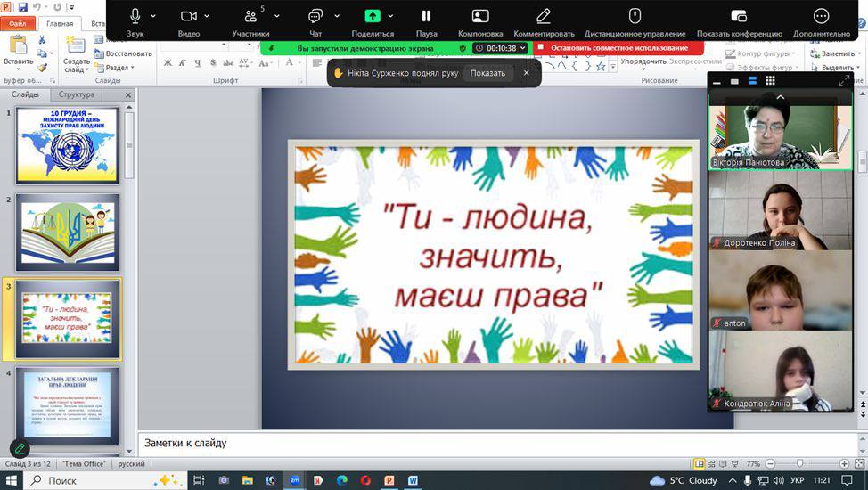Click Показать in raised hand notification
Image resolution: width=868 pixels, height=490 pixels.
(487, 73)
